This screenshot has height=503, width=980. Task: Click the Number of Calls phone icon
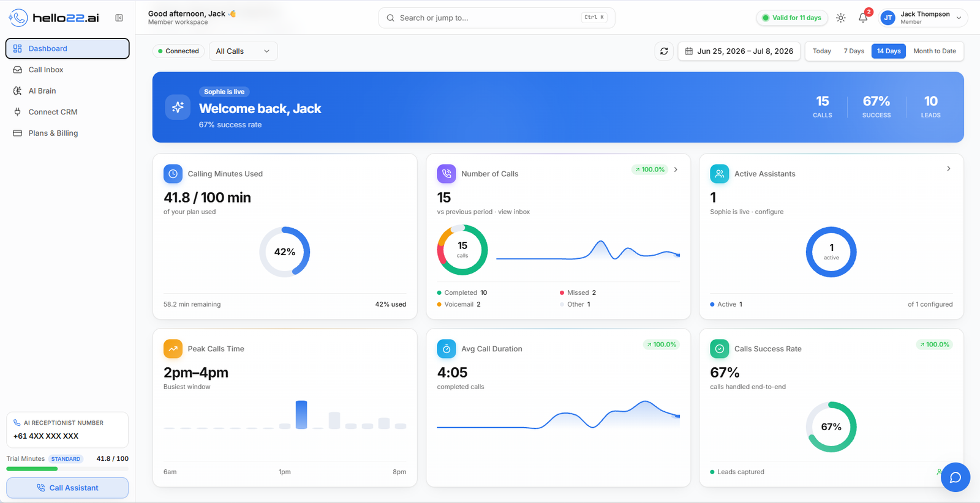tap(447, 174)
